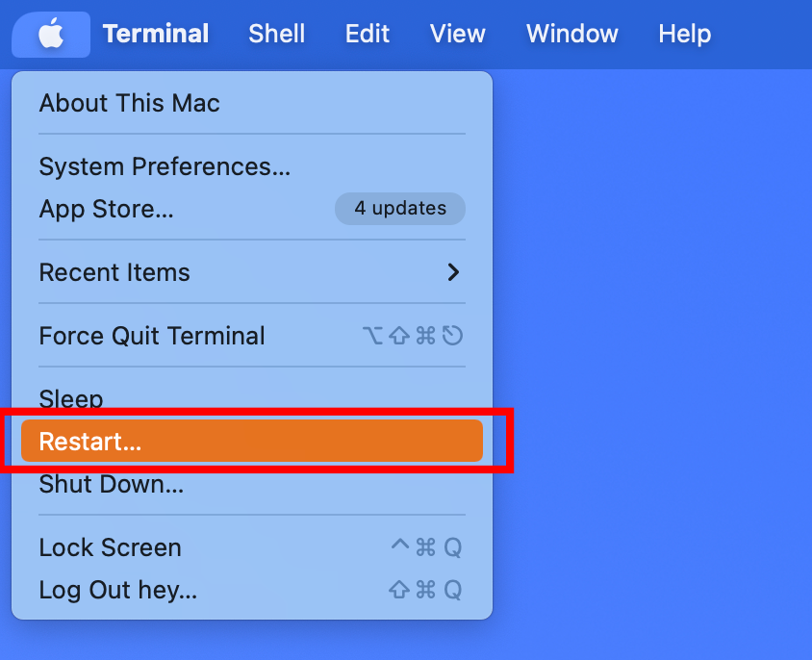This screenshot has height=660, width=812.
Task: Expand the Recent Items submenu arrow
Action: click(x=453, y=272)
